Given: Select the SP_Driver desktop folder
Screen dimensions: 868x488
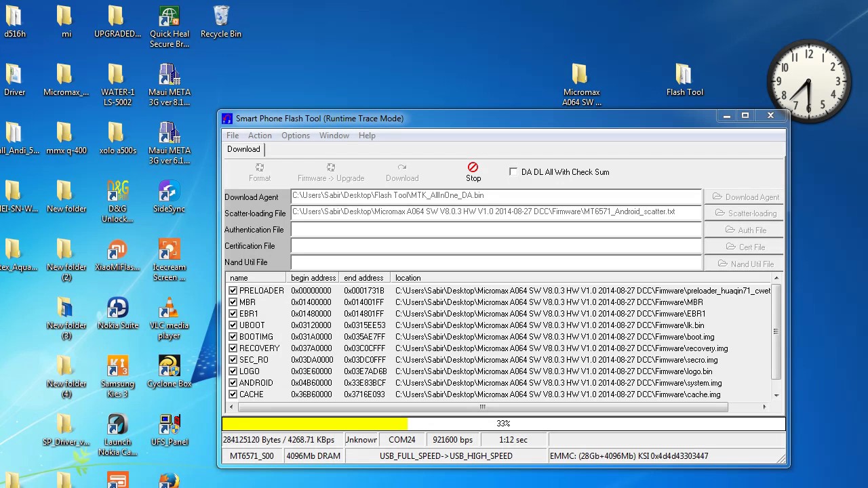Looking at the screenshot, I should 66,430.
